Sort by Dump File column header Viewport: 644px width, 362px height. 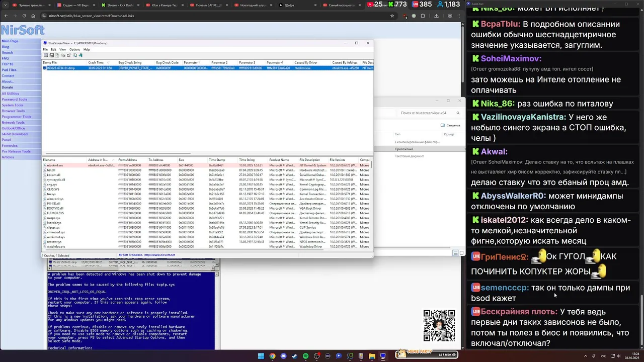64,62
